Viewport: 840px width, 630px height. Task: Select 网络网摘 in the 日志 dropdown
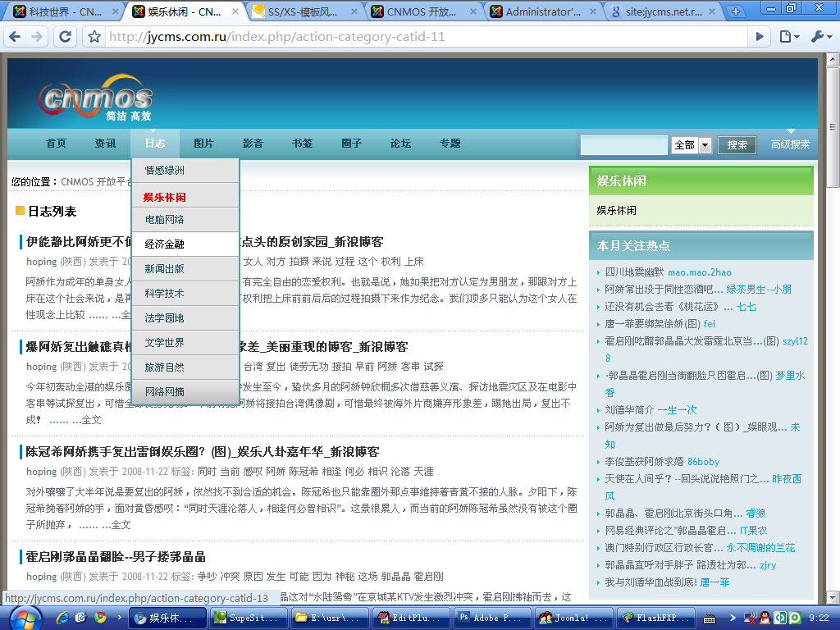[185, 392]
